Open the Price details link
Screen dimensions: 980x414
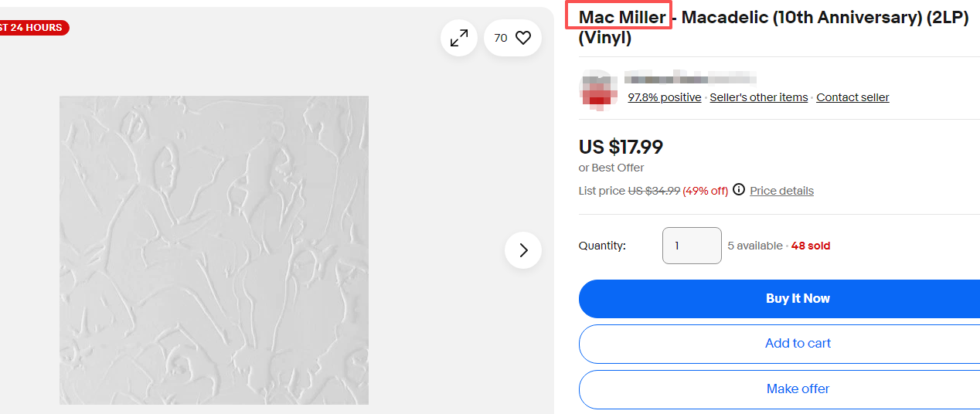point(781,191)
